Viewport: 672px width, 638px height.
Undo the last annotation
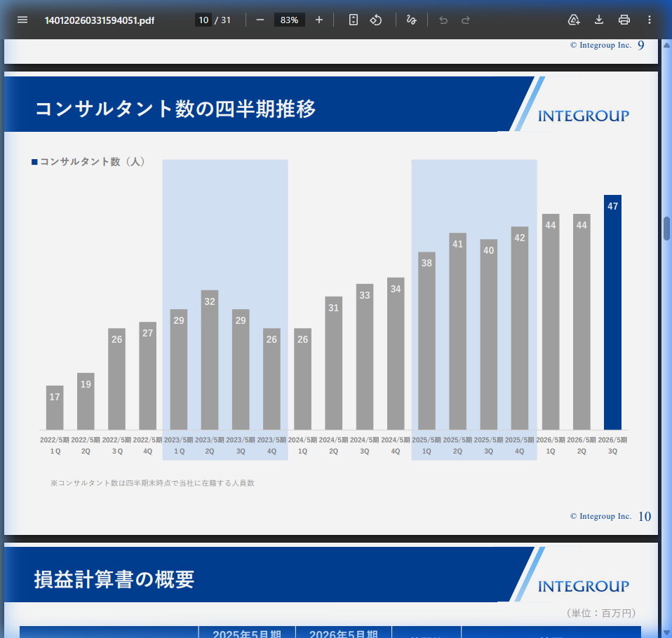443,20
